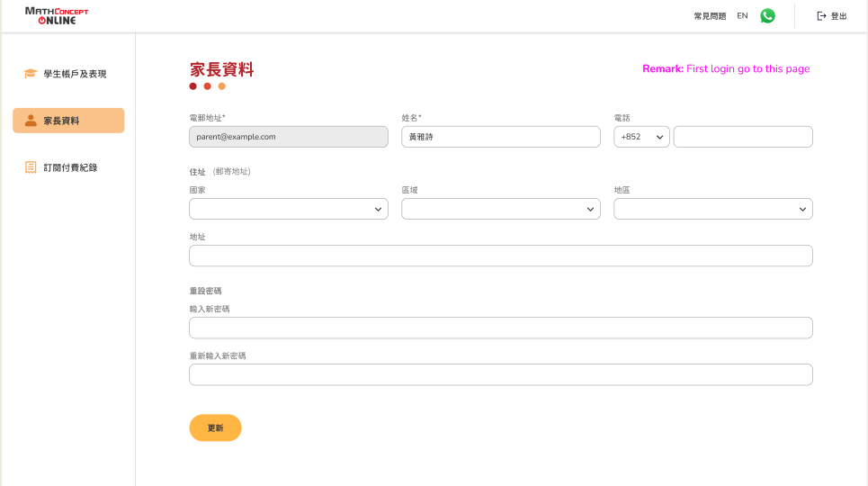Open the 區域 region dropdown

500,209
